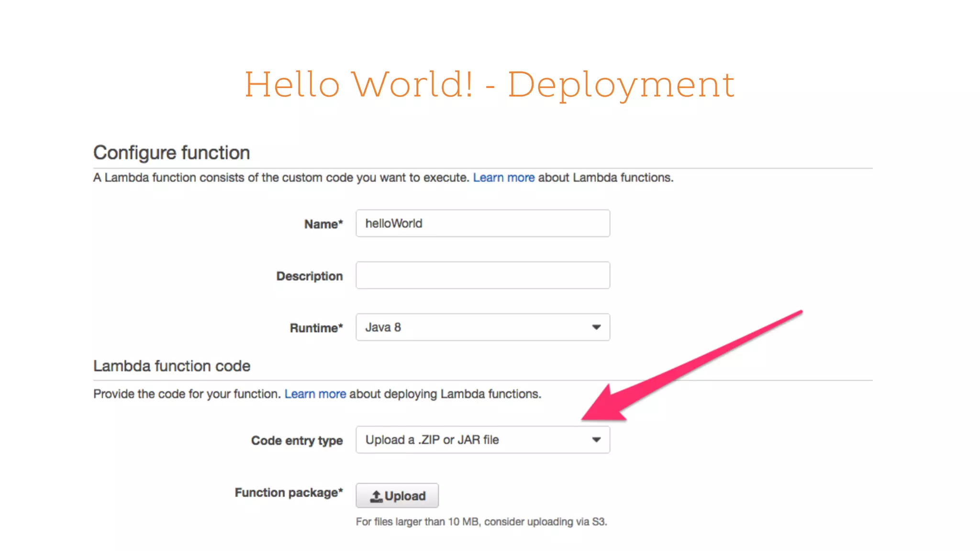Click the Name field containing helloWorld
Image resolution: width=980 pixels, height=551 pixels.
[483, 223]
